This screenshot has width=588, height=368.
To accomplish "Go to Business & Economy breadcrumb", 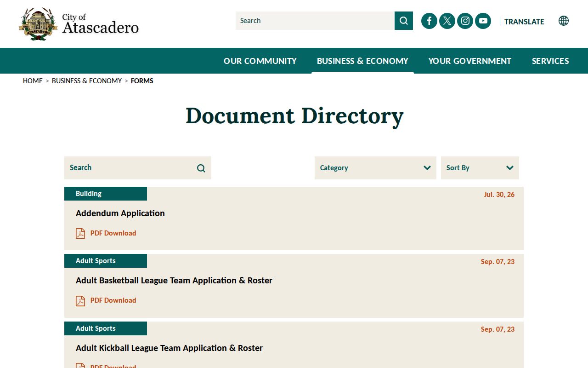I will click(x=87, y=81).
